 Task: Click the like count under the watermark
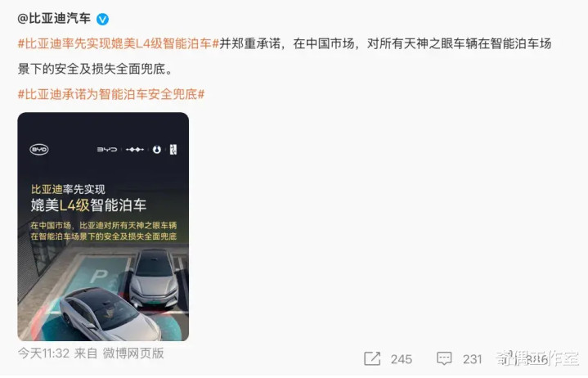537,359
